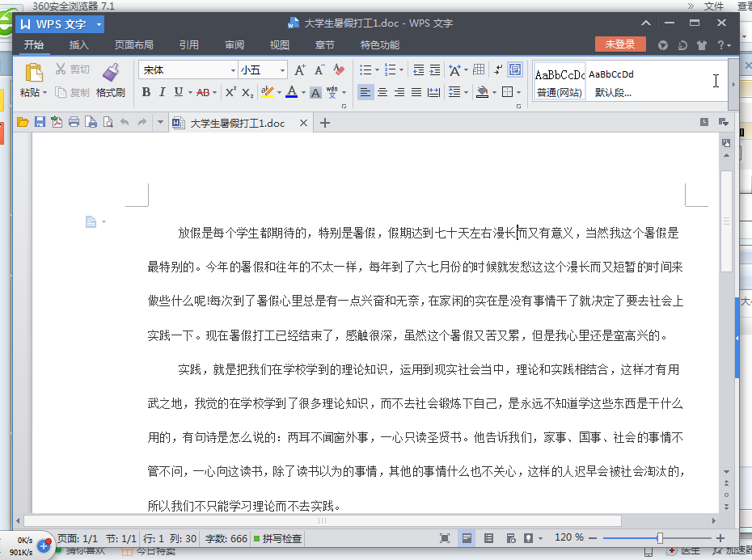Open the text highlight color picker
Viewport: 752px width, 560px height.
coord(280,93)
